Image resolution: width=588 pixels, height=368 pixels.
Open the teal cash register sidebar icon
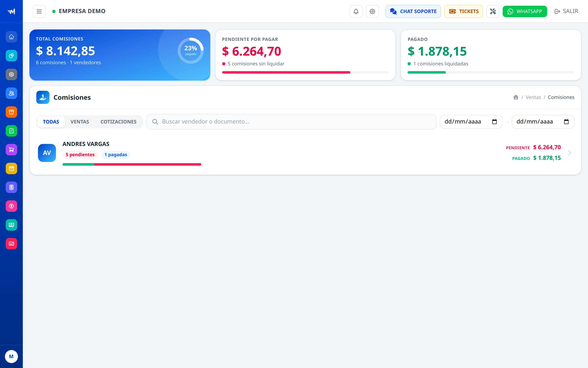[11, 225]
